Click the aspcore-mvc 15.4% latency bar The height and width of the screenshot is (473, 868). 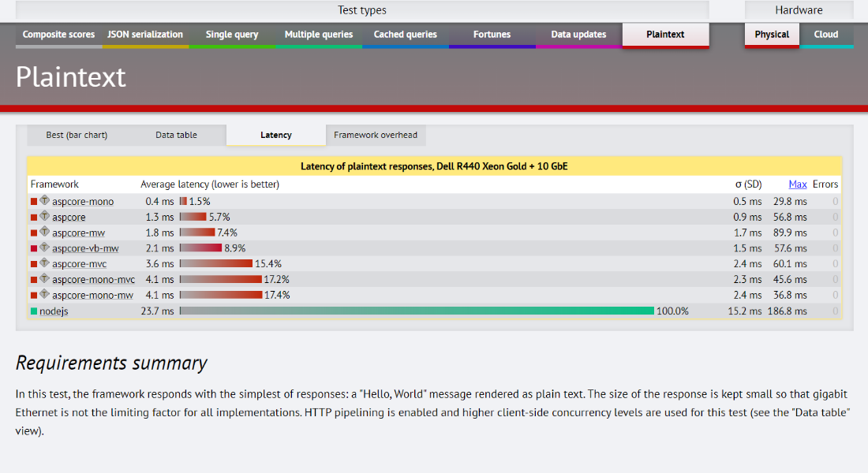(x=216, y=264)
